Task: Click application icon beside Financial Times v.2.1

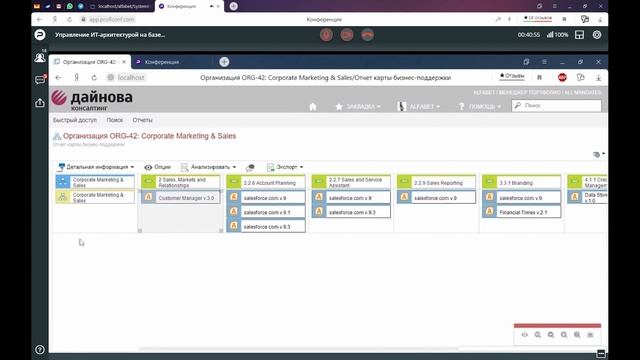Action: point(489,212)
